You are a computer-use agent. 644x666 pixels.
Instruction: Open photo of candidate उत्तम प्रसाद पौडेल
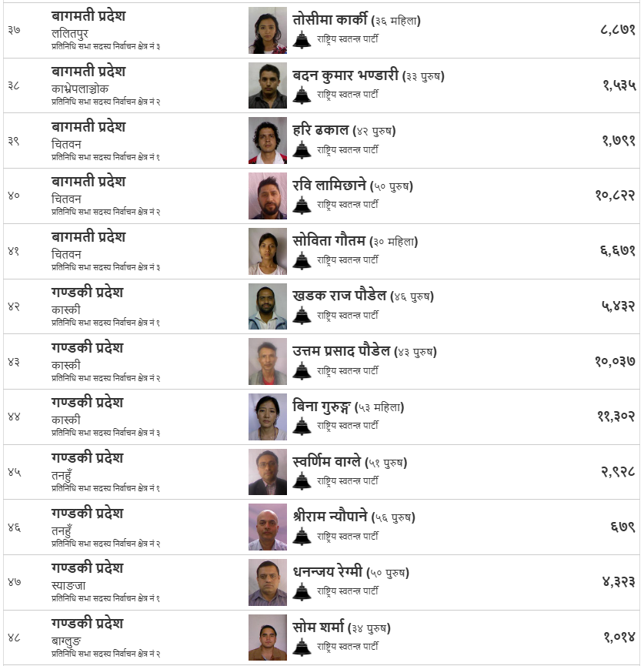click(268, 362)
